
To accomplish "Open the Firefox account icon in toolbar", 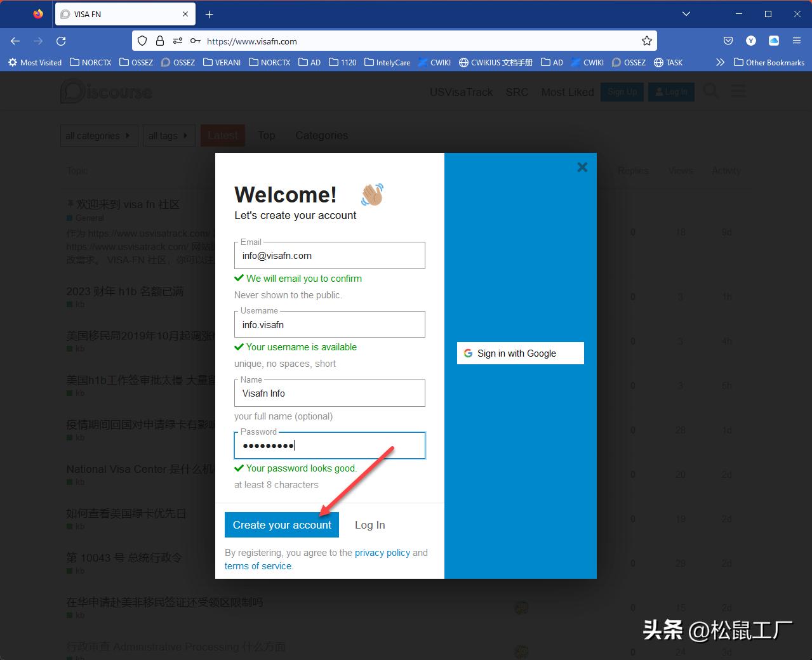I will (x=750, y=41).
